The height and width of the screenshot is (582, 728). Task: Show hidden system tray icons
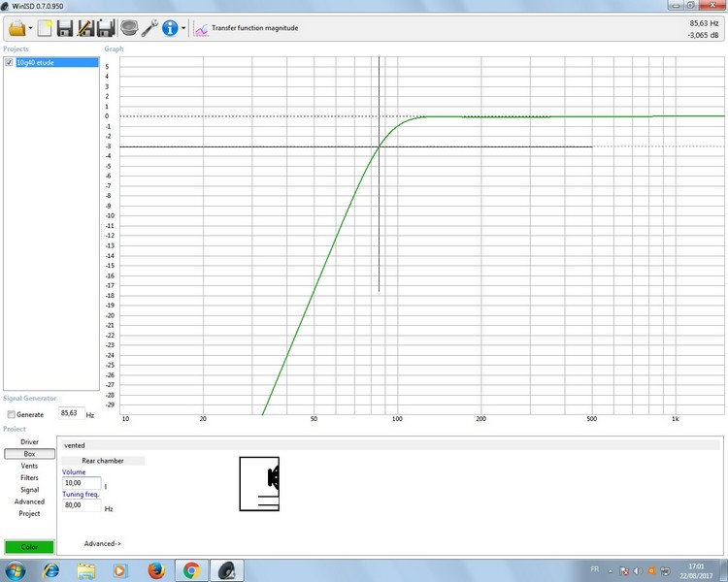[611, 571]
